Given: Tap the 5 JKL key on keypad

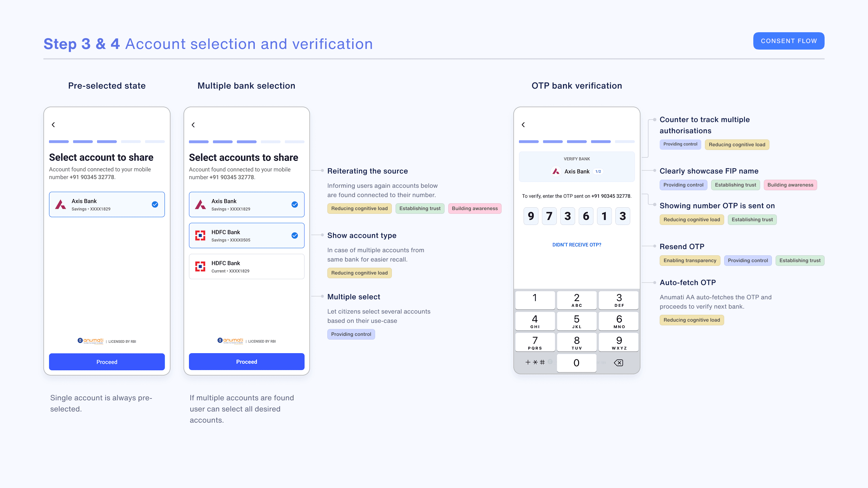Looking at the screenshot, I should coord(577,321).
